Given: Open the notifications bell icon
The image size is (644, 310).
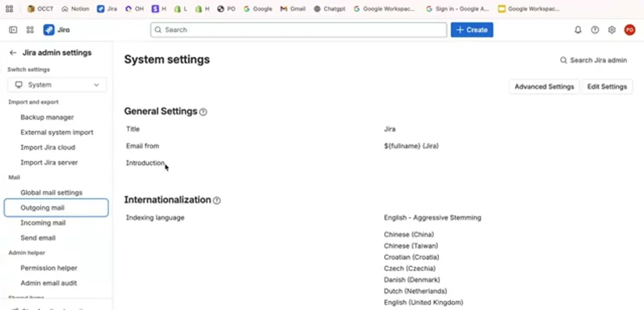Looking at the screenshot, I should (x=578, y=30).
